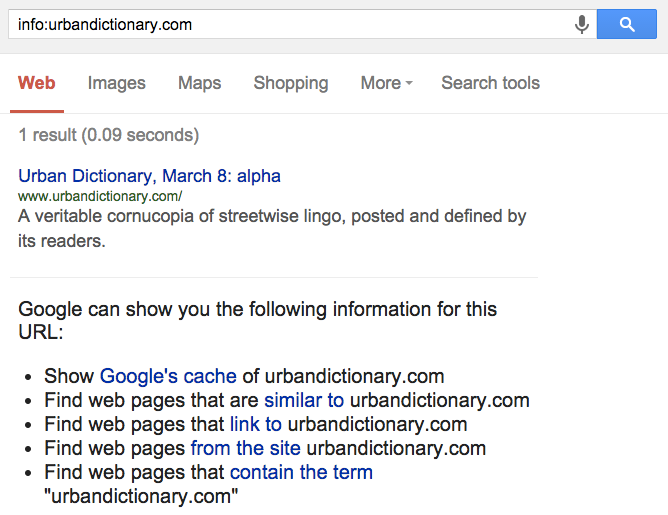
Task: Click the microphone voice search icon
Action: point(582,24)
